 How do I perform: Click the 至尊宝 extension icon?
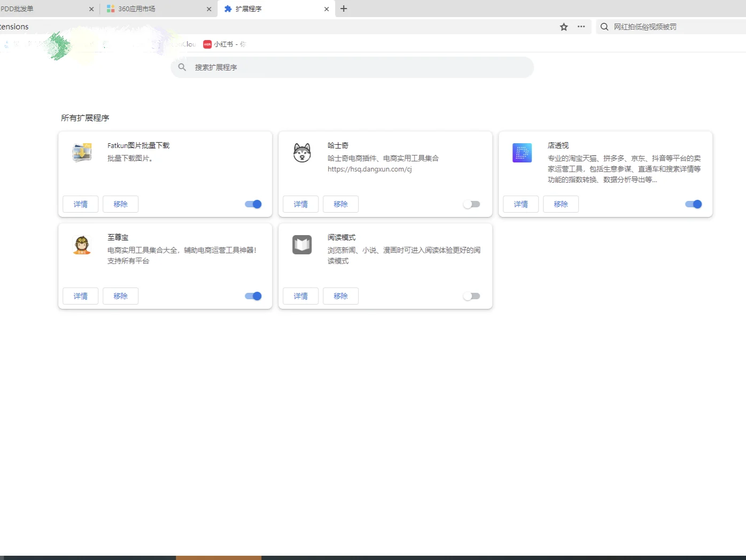click(81, 244)
